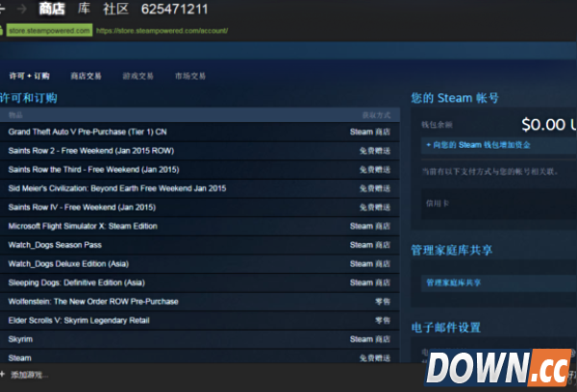577x392 pixels.
Task: Select Saints Row the Third Free Weekend row
Action: (199, 169)
